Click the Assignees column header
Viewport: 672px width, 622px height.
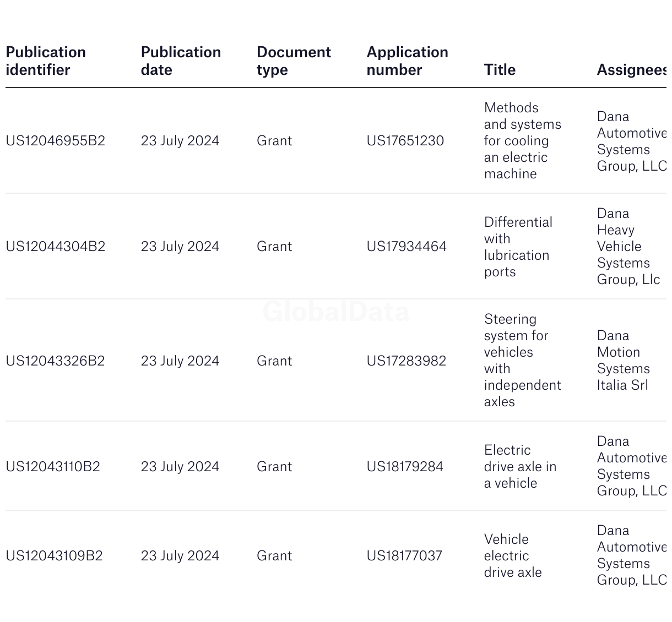pyautogui.click(x=631, y=70)
